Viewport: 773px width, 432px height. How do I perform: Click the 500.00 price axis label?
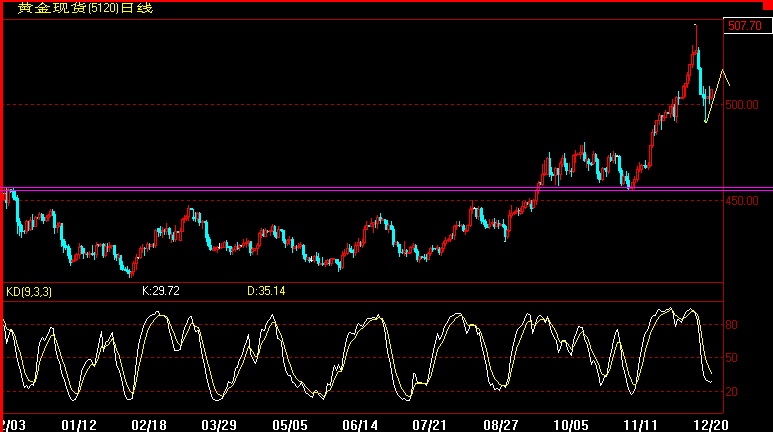tap(742, 105)
